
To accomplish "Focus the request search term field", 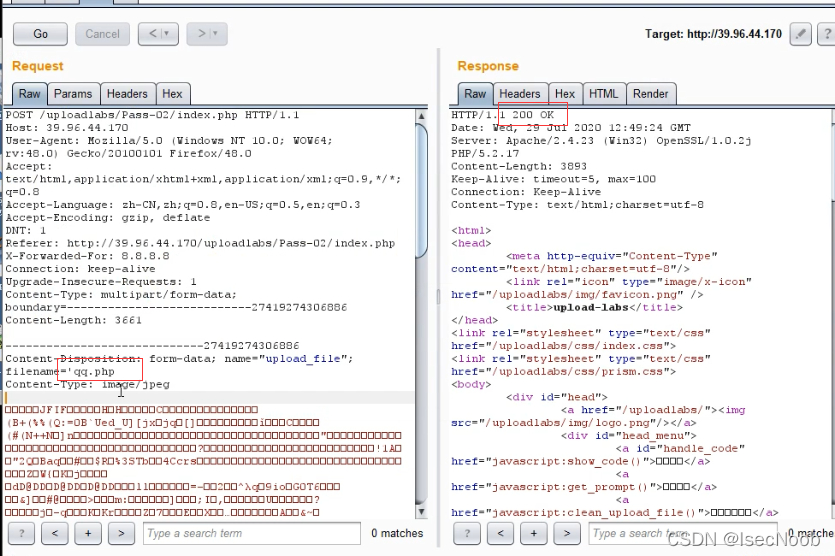I will point(252,533).
